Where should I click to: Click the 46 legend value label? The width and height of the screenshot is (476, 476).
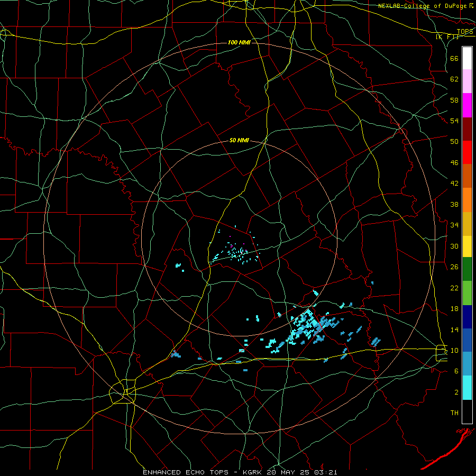pyautogui.click(x=454, y=162)
